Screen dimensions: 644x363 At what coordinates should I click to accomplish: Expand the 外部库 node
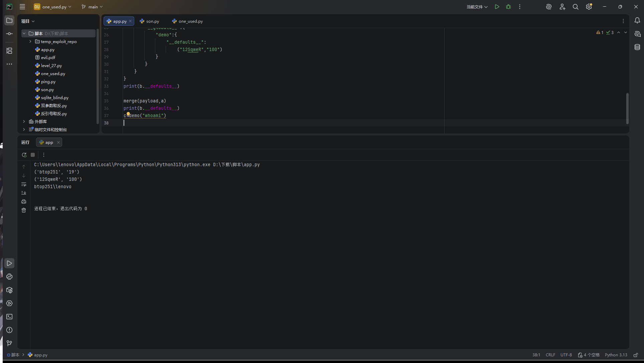click(x=24, y=121)
